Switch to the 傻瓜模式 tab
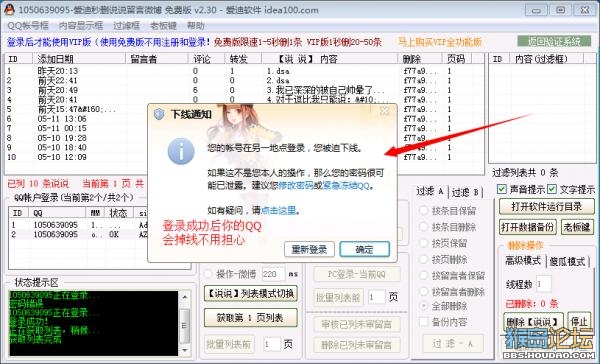The height and width of the screenshot is (364, 600). (567, 261)
